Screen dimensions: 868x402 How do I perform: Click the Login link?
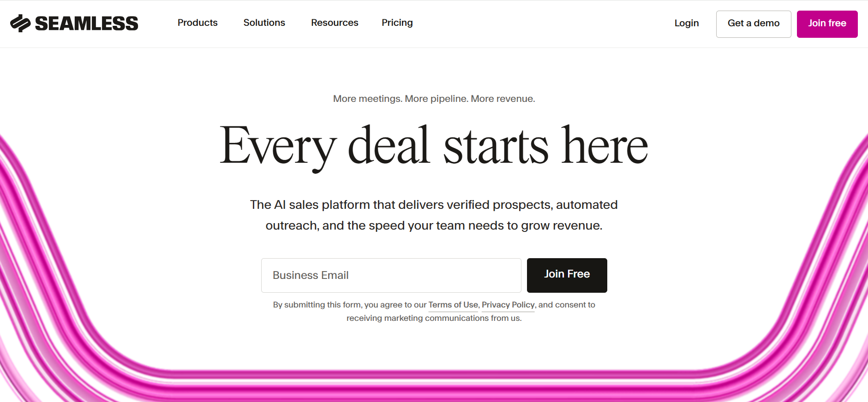pos(687,23)
